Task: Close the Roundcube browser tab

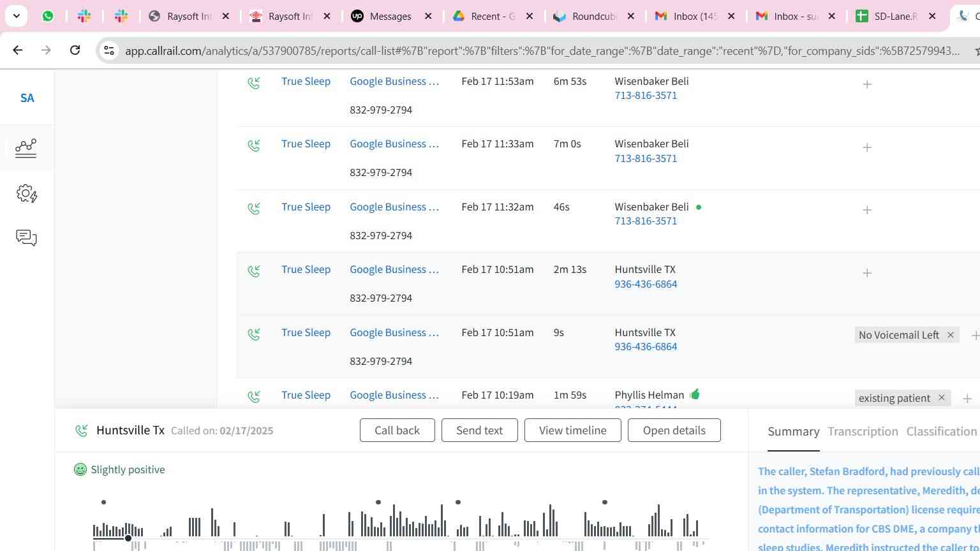Action: coord(630,16)
